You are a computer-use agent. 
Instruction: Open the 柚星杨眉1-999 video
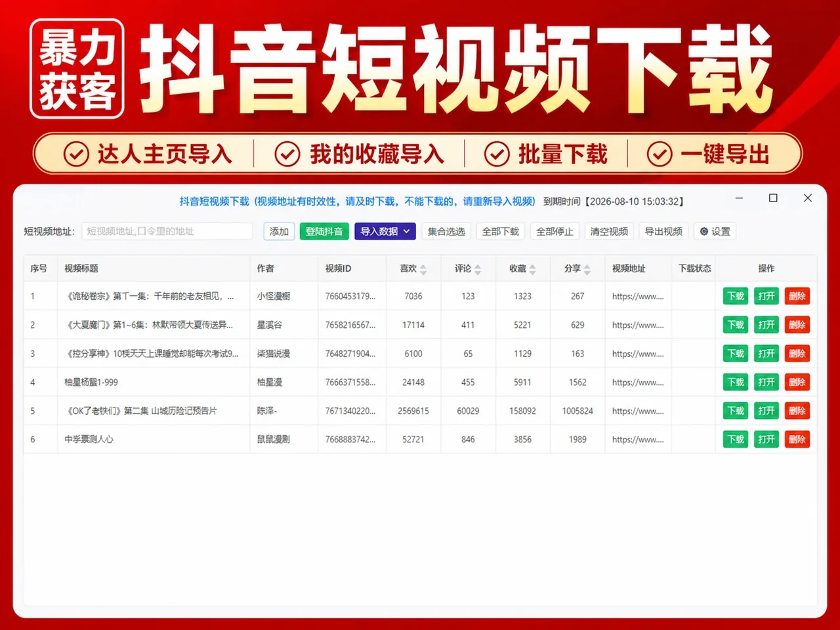pyautogui.click(x=766, y=383)
